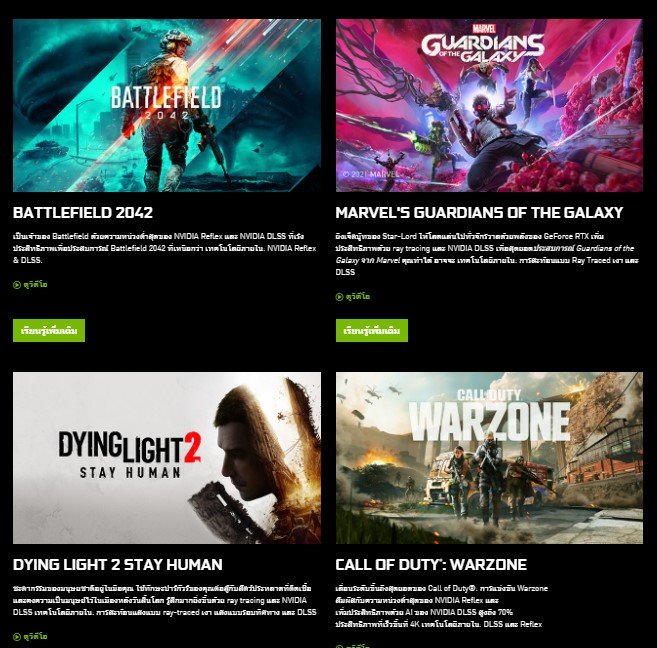This screenshot has width=657, height=648.
Task: Open the Marvel Guardians of the Galaxy cover image
Action: (x=489, y=106)
